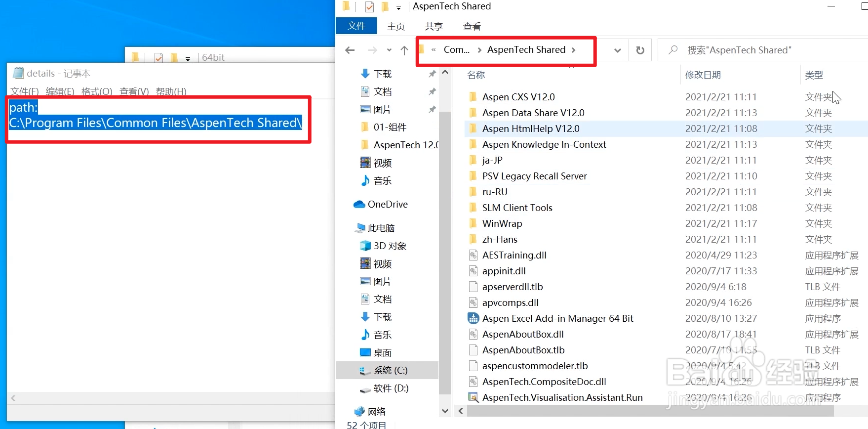The height and width of the screenshot is (429, 868).
Task: Select Aspen Knowledge In-Context folder
Action: pyautogui.click(x=544, y=144)
